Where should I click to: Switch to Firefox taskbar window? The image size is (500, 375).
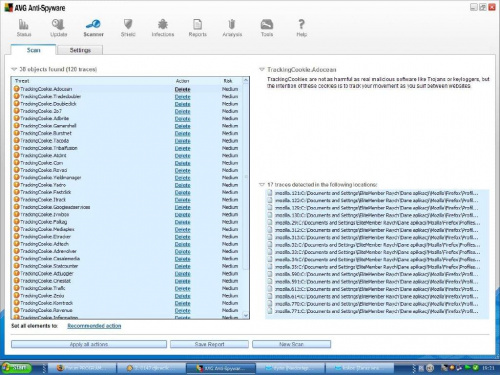(82, 368)
